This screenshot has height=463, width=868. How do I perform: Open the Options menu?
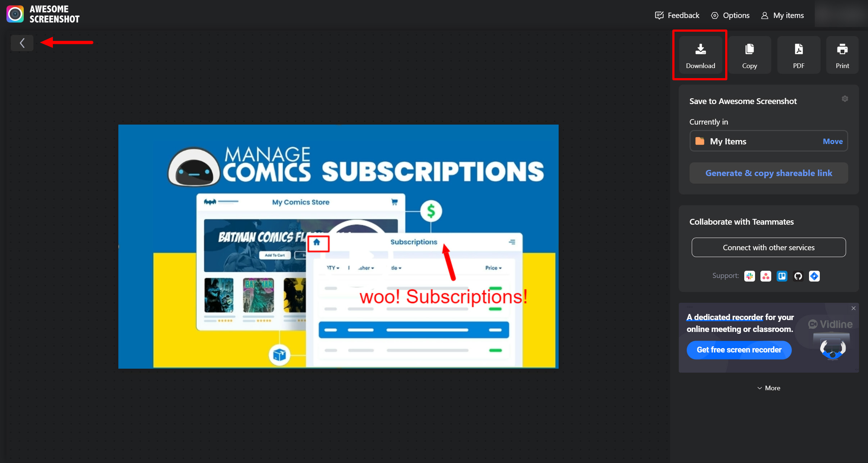tap(730, 15)
